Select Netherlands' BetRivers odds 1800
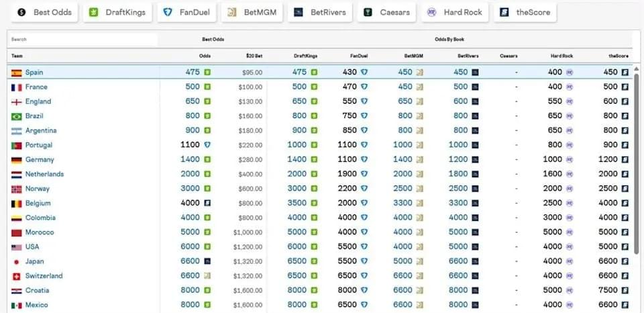Viewport: 644px width, 313px height. coord(458,175)
